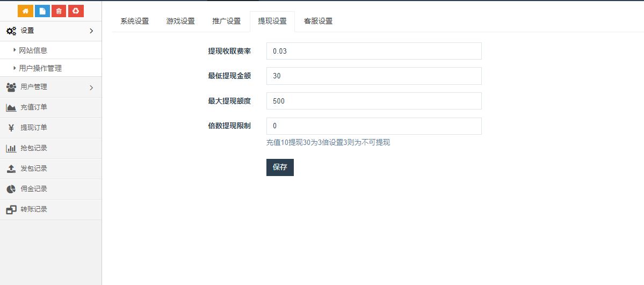Click the users icon beside 用户管理
The width and height of the screenshot is (644, 285).
coord(11,87)
